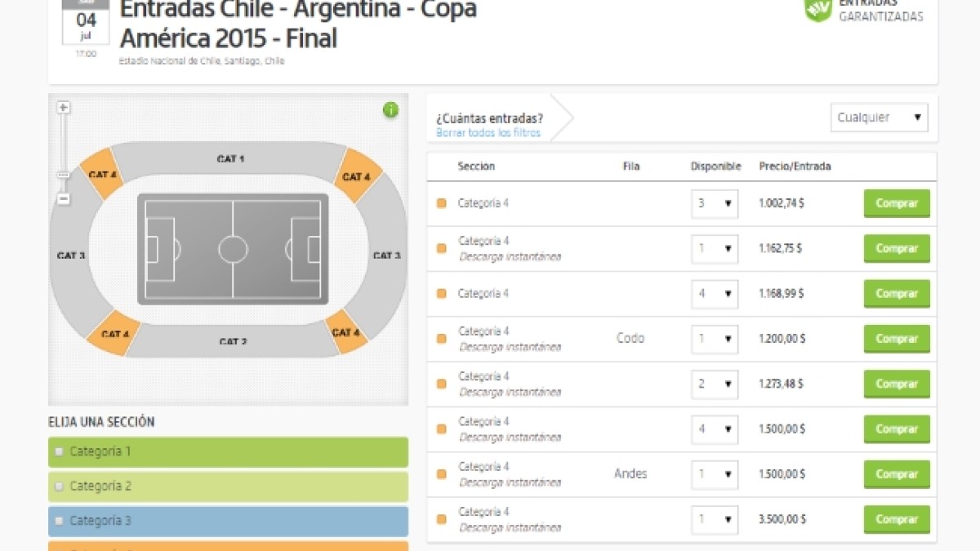
Task: Expand the quantity dropdown for the 1.273,48 $ listing
Action: 714,384
